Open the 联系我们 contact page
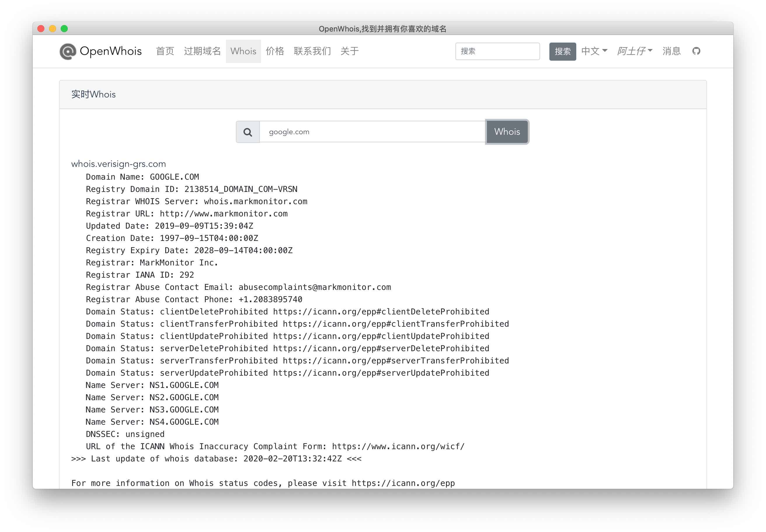The height and width of the screenshot is (532, 766). tap(312, 51)
